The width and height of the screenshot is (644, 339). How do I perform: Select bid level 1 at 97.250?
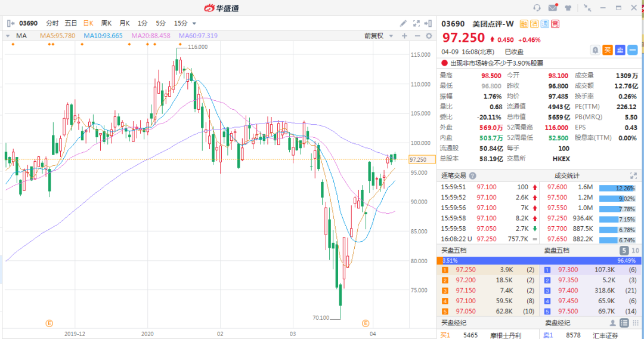[x=488, y=270]
